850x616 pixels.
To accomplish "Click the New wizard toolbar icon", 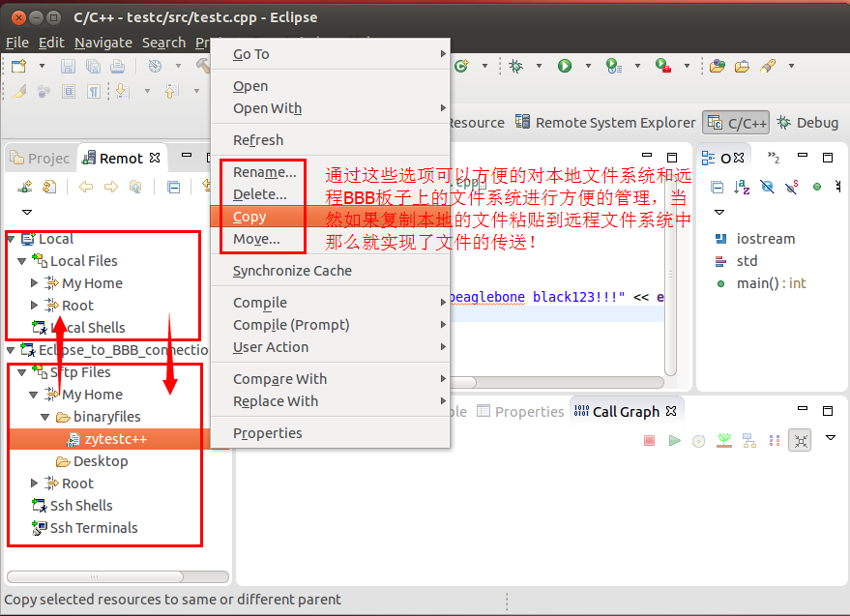I will click(x=19, y=66).
